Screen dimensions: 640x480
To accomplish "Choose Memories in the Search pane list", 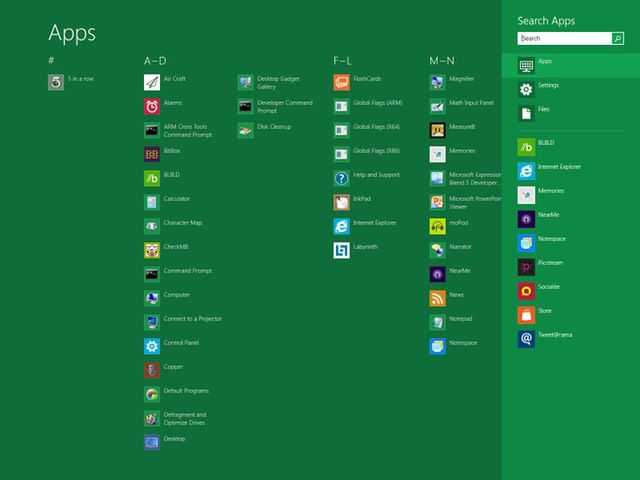I will [x=571, y=195].
